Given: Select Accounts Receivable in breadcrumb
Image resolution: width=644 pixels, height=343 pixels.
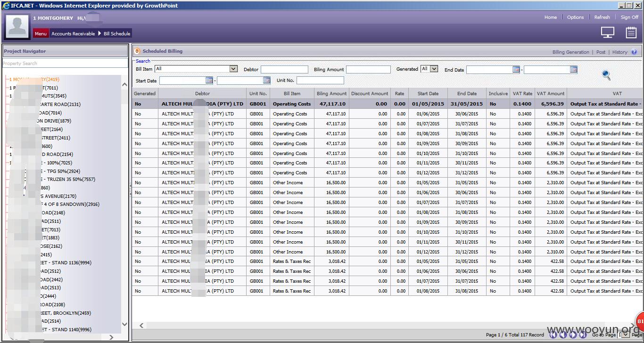Looking at the screenshot, I should point(73,33).
